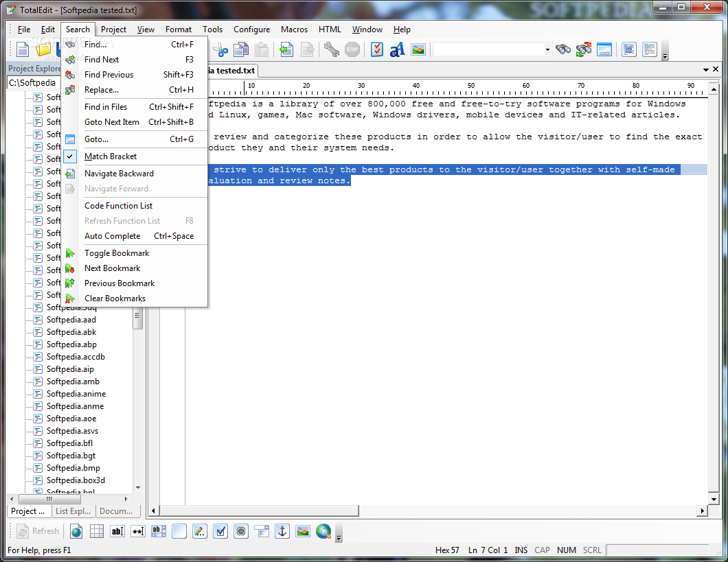The width and height of the screenshot is (728, 562).
Task: Select Replace... menu entry
Action: [x=135, y=90]
